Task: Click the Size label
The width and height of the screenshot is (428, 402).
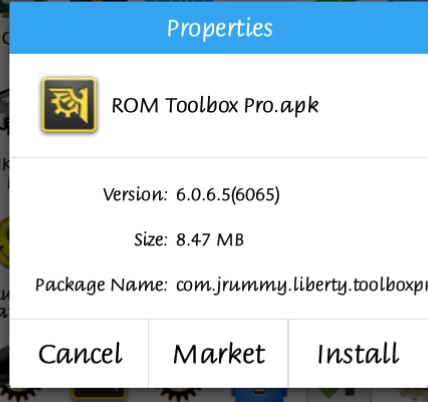Action: [x=150, y=240]
